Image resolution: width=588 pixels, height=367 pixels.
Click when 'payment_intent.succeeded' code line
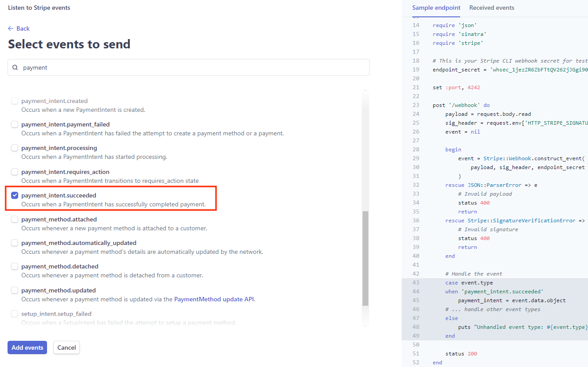pyautogui.click(x=494, y=292)
